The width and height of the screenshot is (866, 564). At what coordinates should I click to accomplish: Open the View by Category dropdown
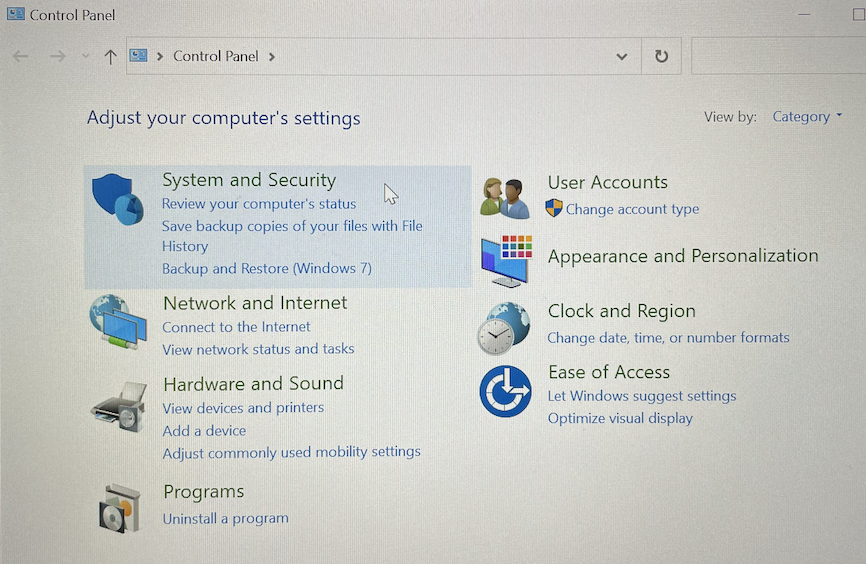[x=807, y=117]
